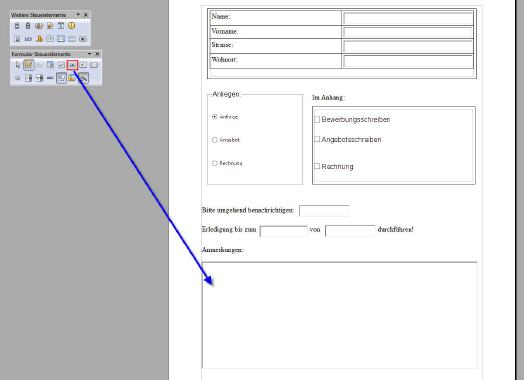Check the Bewerbungsschreiben checkbox
The height and width of the screenshot is (380, 524).
coord(317,119)
